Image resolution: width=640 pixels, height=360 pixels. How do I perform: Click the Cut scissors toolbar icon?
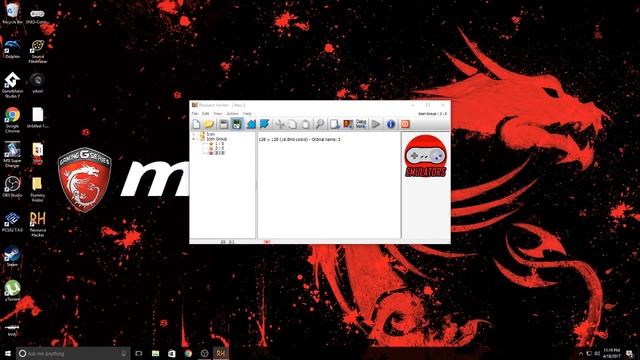280,124
